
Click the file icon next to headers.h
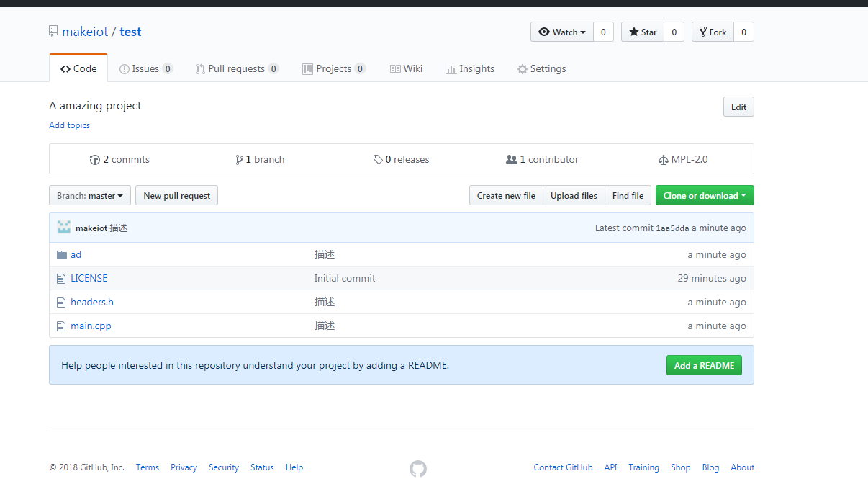(61, 302)
